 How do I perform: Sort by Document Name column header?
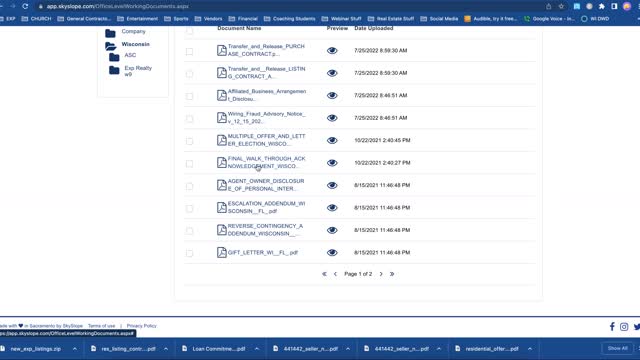[x=239, y=28]
